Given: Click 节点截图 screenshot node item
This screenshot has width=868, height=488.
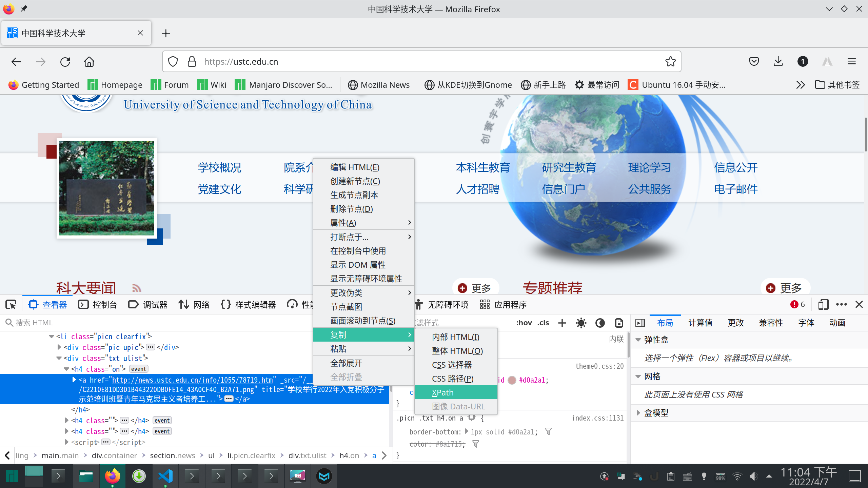Looking at the screenshot, I should point(363,307).
